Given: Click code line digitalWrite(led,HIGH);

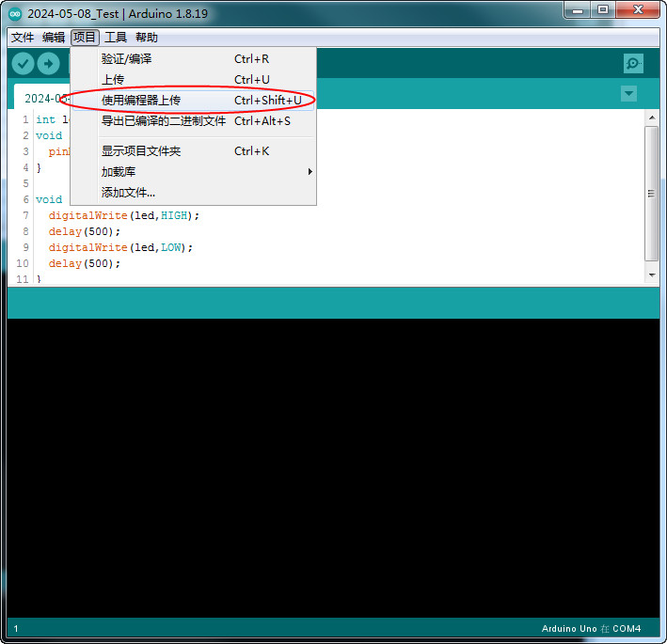Looking at the screenshot, I should 124,215.
